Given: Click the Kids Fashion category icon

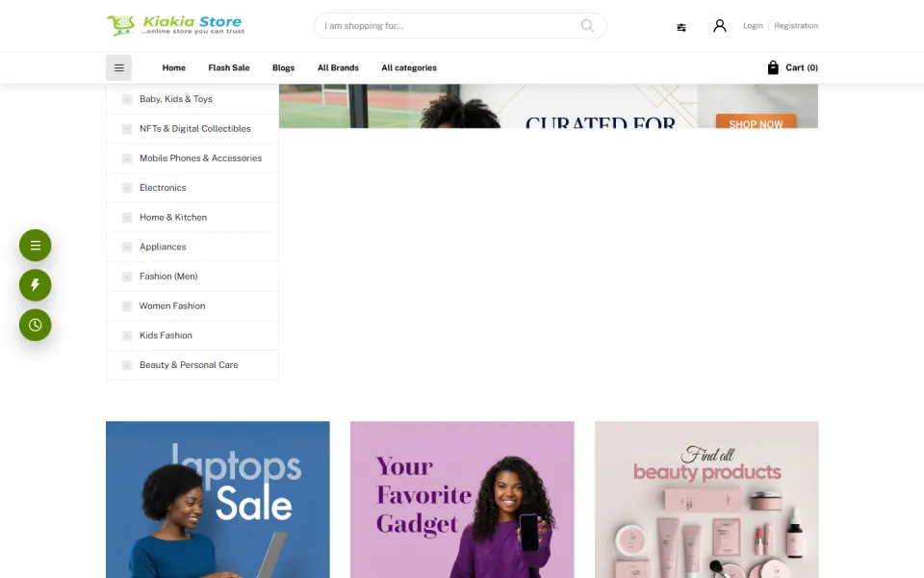Looking at the screenshot, I should click(x=127, y=335).
